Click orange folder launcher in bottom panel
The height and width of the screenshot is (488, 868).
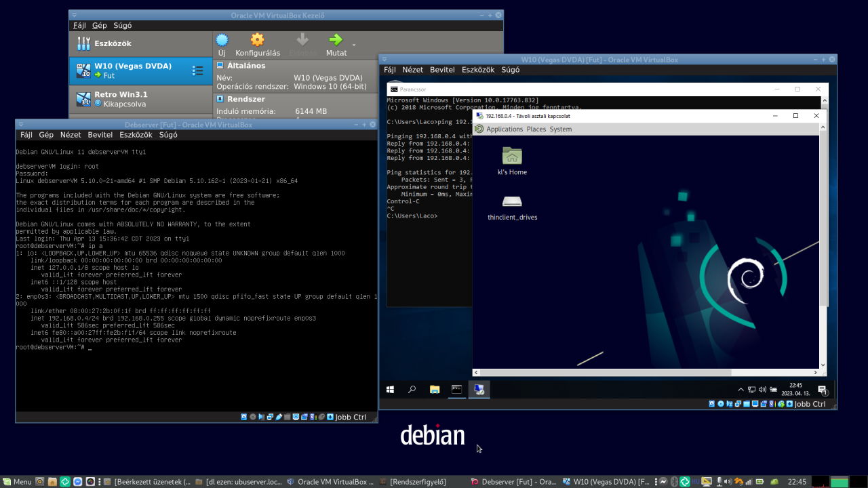point(52,482)
